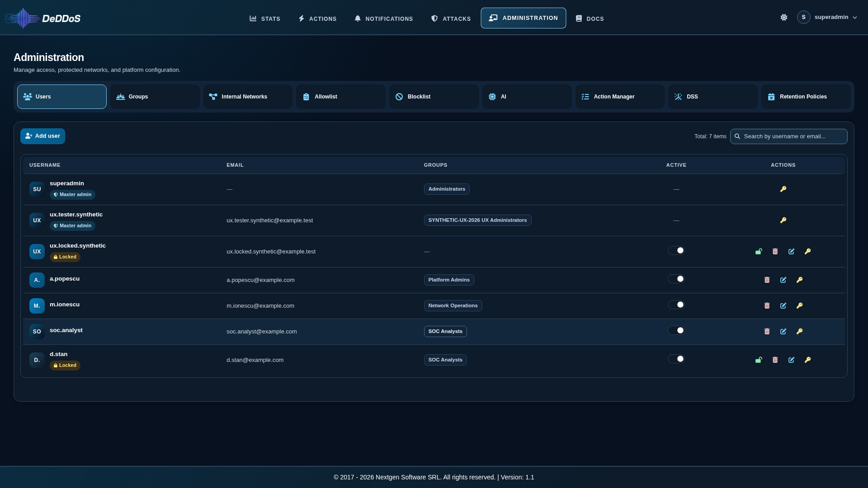The image size is (868, 488).
Task: Switch to the Groups tab
Action: (155, 97)
